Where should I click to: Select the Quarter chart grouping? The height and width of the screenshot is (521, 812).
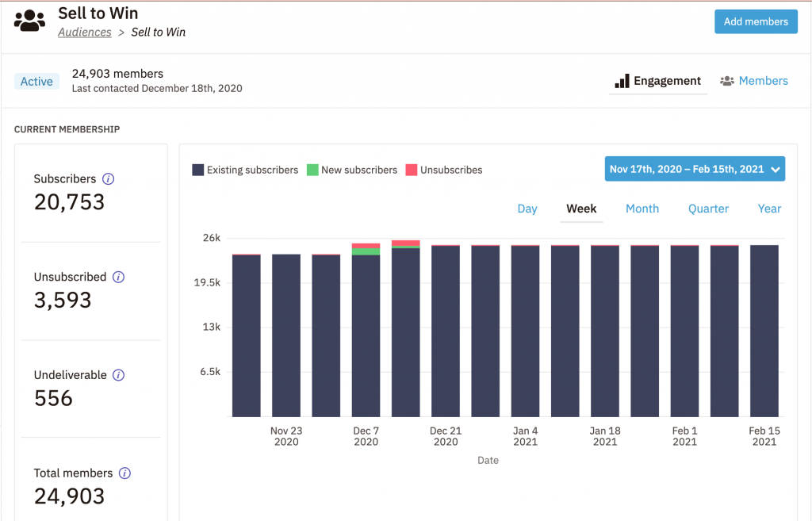pyautogui.click(x=708, y=209)
